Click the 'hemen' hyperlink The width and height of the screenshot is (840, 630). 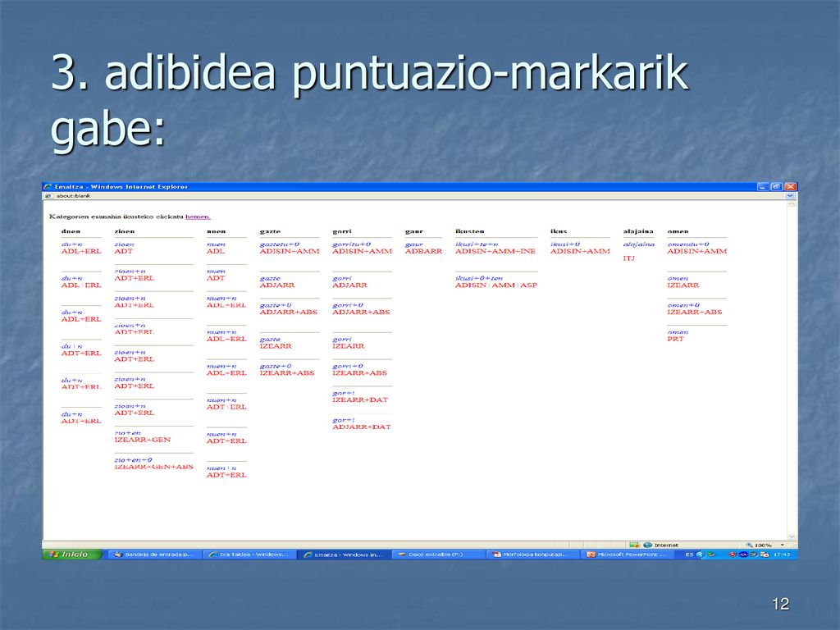(x=198, y=217)
